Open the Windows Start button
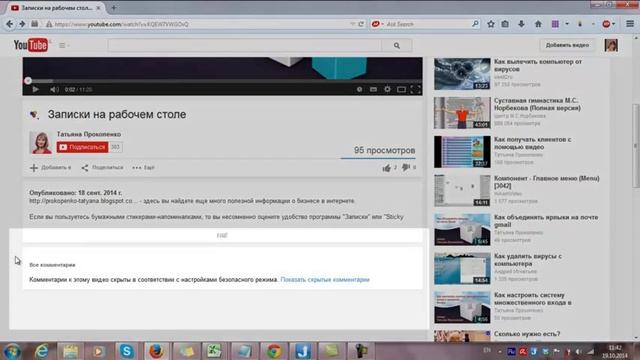The height and width of the screenshot is (360, 640). pyautogui.click(x=12, y=351)
